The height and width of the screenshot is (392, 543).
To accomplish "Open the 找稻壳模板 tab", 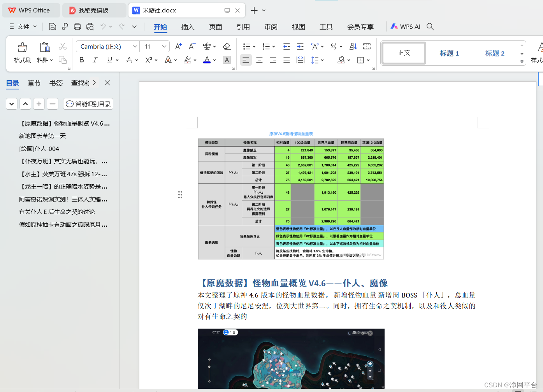I will click(94, 10).
